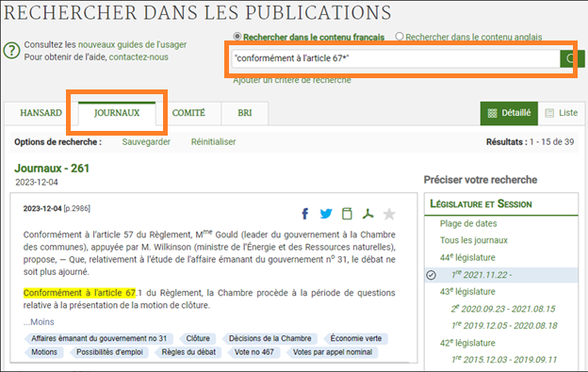Click the Votes par appel nominal tag
Screen dimensions: 588x372
(333, 352)
